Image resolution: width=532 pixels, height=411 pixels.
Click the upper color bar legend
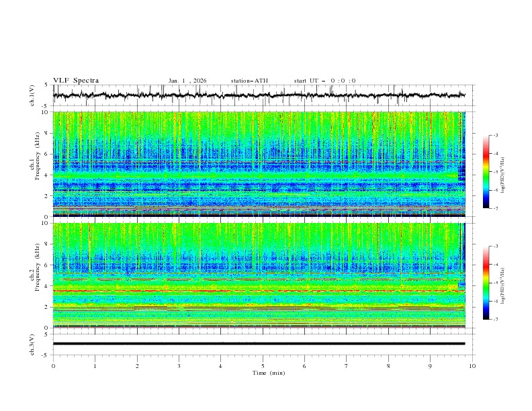(x=486, y=172)
